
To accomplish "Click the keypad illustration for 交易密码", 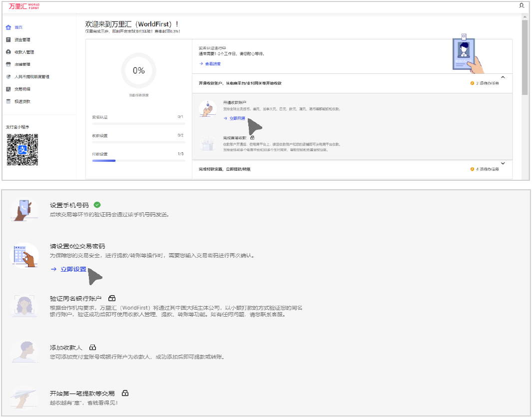I will (x=24, y=256).
